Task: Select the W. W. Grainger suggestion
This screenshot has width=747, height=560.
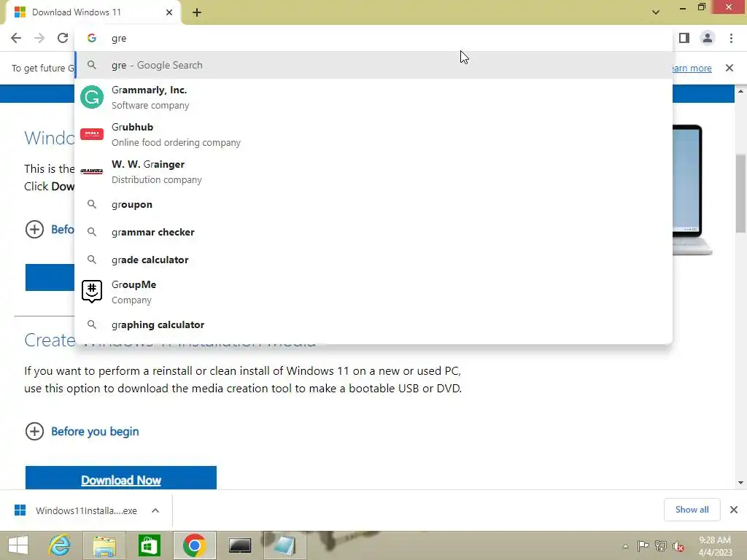Action: click(x=373, y=172)
